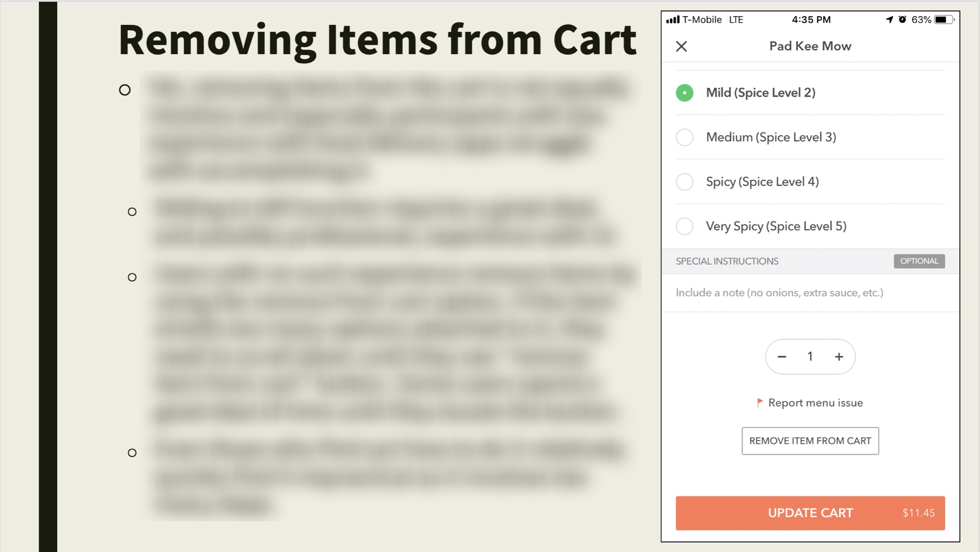The width and height of the screenshot is (980, 552).
Task: Click the quantity number 1
Action: 810,357
